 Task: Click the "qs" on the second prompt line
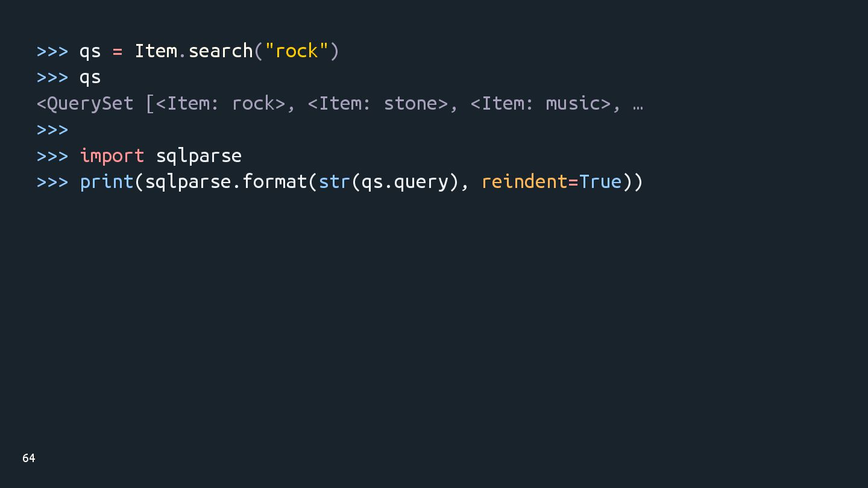(x=90, y=78)
